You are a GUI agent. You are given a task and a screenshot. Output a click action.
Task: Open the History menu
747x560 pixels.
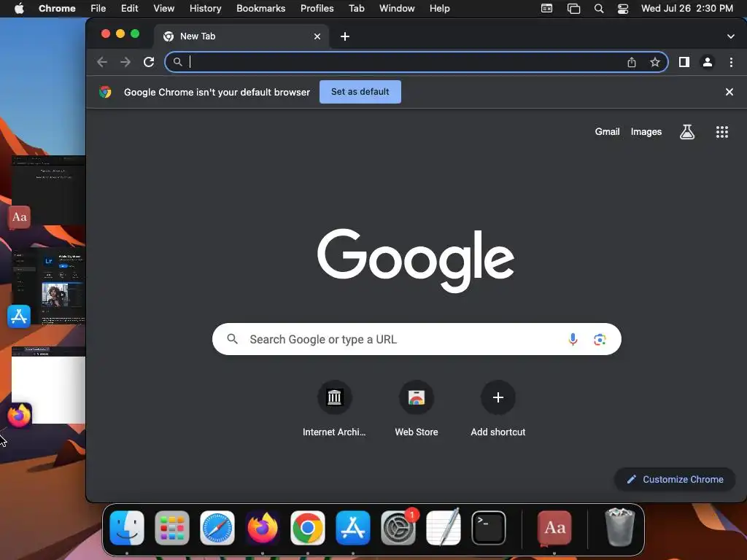click(205, 9)
